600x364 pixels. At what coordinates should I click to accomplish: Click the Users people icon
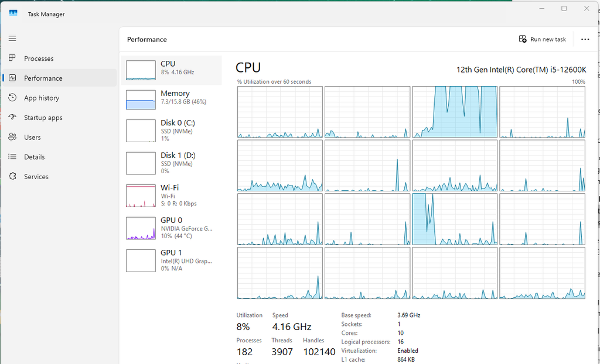(x=12, y=137)
